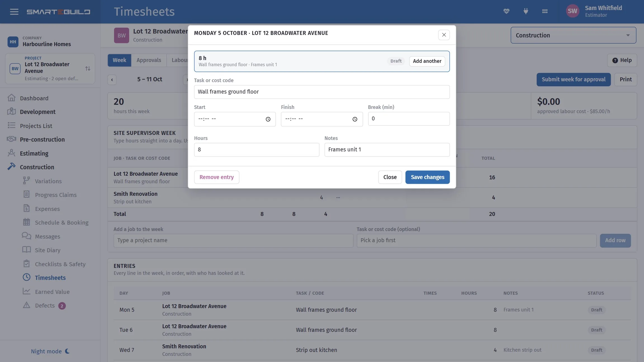Open Progress Claims in sidebar
The width and height of the screenshot is (644, 362).
[x=56, y=195]
